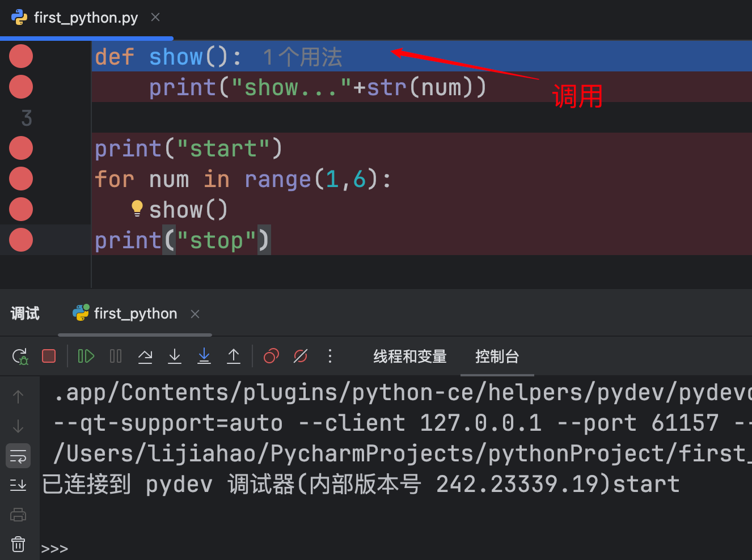Click the 1个用法 usages hint
This screenshot has width=752, height=560.
(302, 57)
